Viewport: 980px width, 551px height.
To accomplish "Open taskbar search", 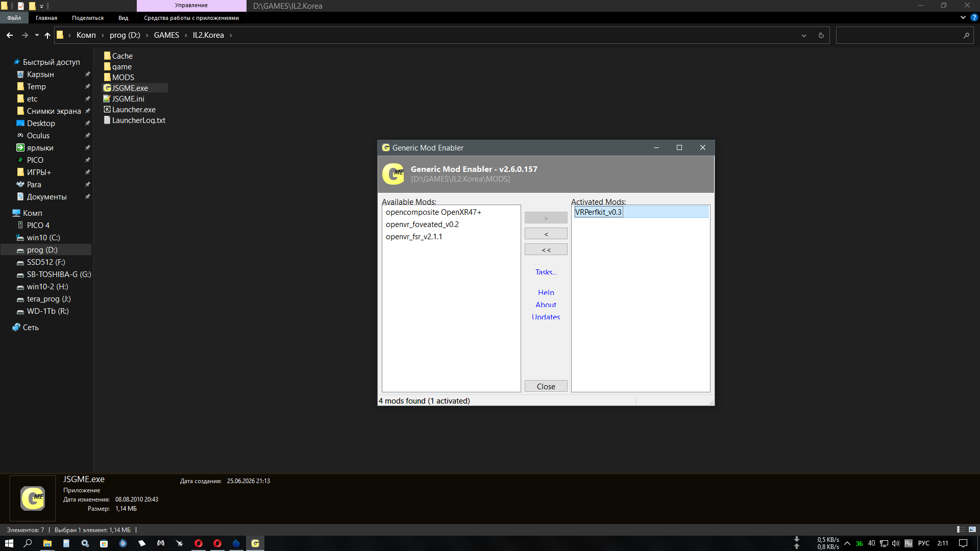I will (28, 543).
